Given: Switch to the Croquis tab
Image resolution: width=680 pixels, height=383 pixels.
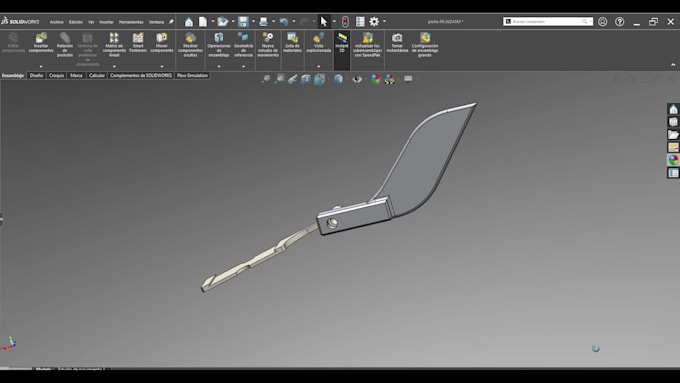Looking at the screenshot, I should click(56, 75).
